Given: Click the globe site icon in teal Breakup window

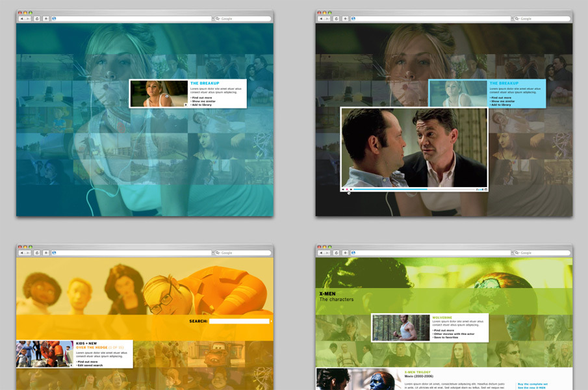Looking at the screenshot, I should click(x=54, y=18).
